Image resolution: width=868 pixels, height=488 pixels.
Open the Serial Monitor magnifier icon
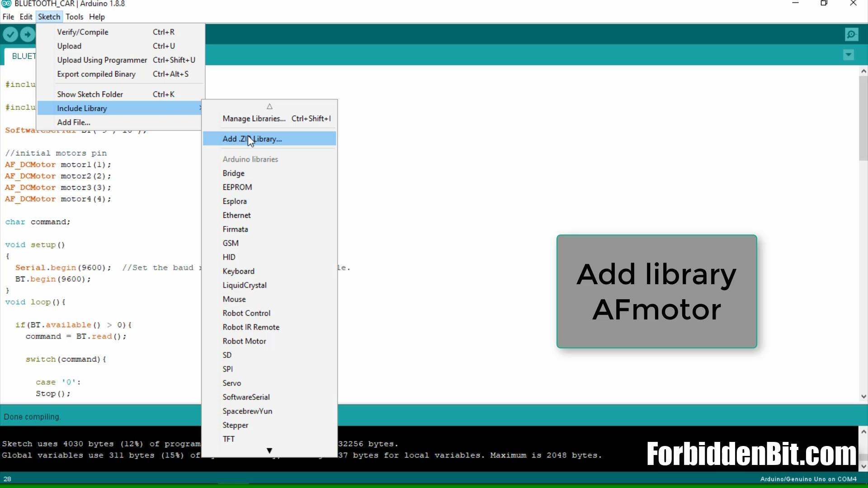tap(851, 34)
